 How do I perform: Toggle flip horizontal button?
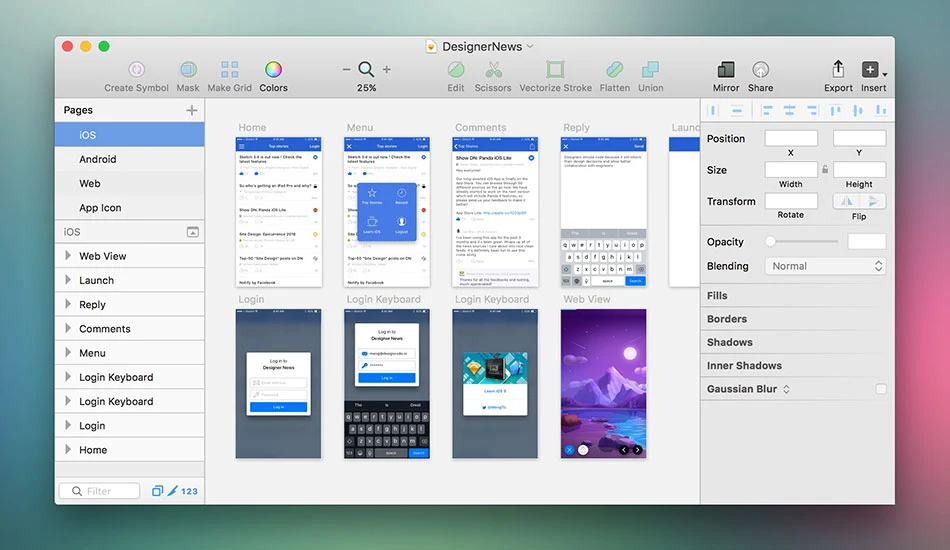coord(847,201)
